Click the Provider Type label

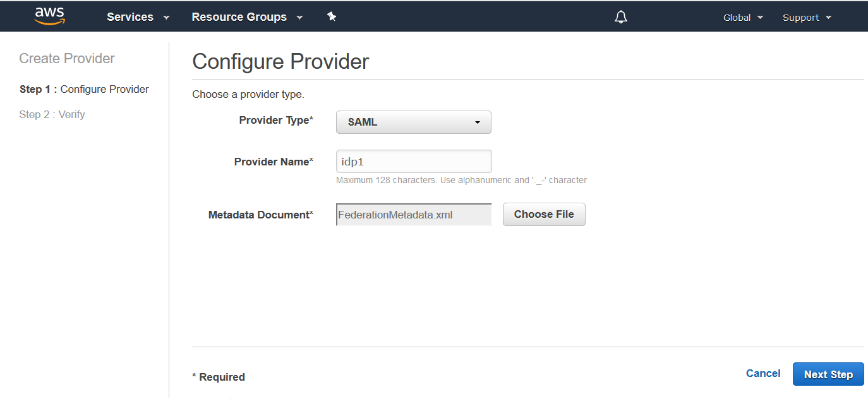click(x=275, y=121)
